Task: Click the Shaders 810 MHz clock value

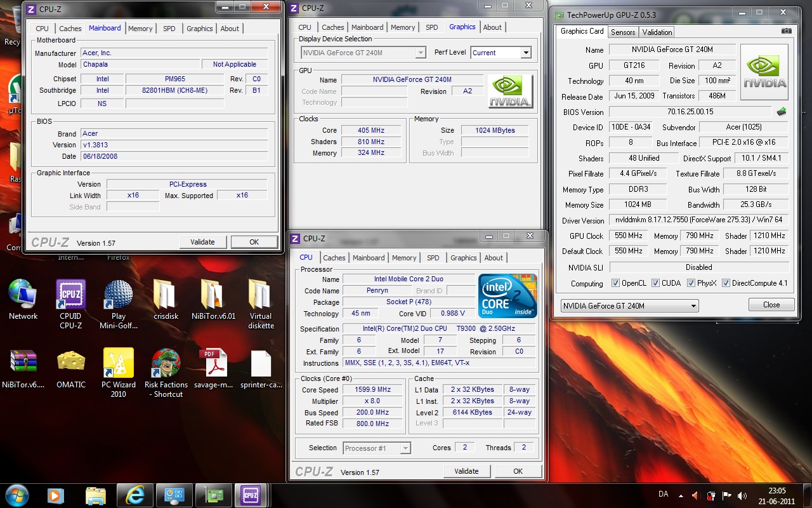Action: 372,142
